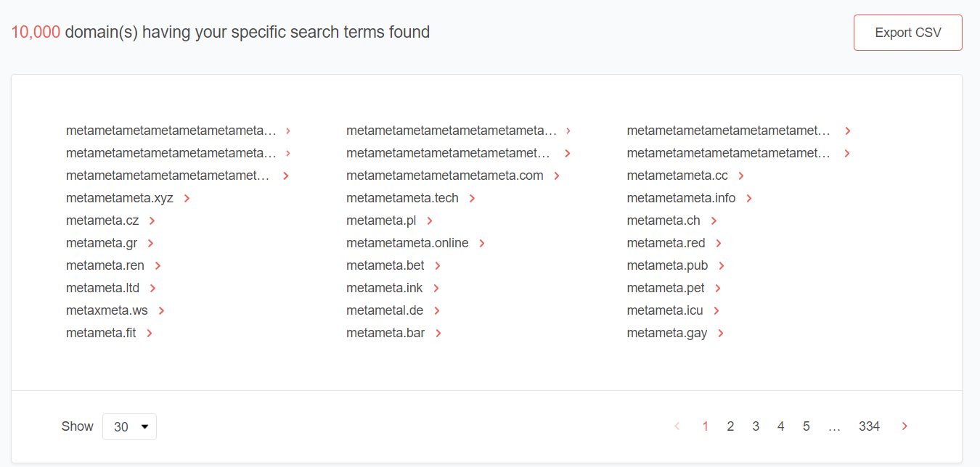
Task: Open the Show 30 results dropdown
Action: (x=129, y=426)
